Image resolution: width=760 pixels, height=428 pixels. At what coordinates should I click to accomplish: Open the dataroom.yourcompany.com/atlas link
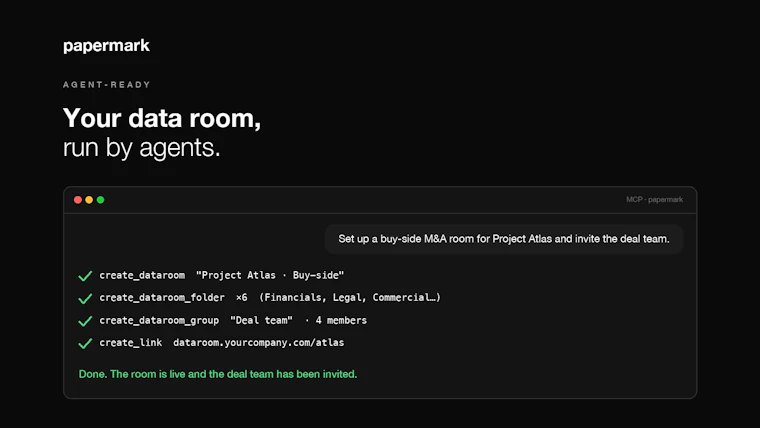(259, 343)
